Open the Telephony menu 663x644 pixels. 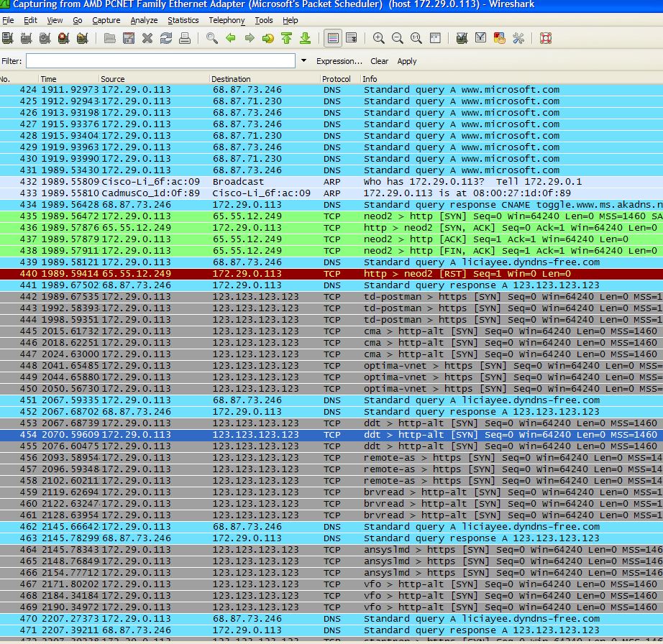pos(227,20)
